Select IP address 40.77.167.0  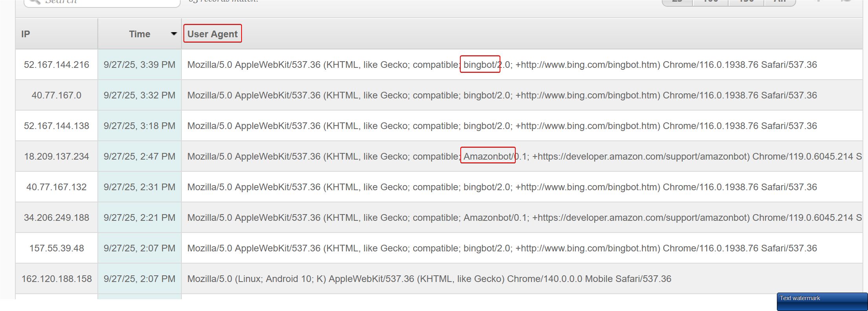coord(57,95)
